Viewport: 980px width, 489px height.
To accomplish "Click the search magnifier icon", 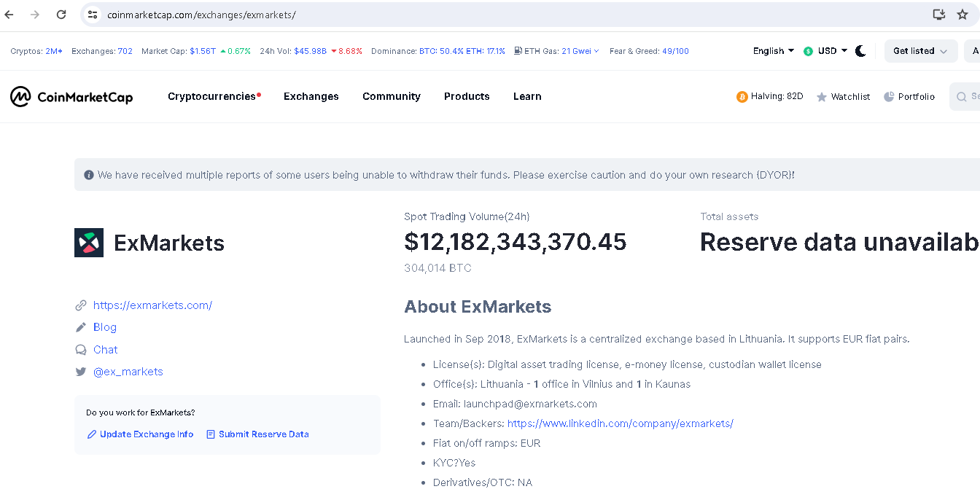I will [962, 96].
